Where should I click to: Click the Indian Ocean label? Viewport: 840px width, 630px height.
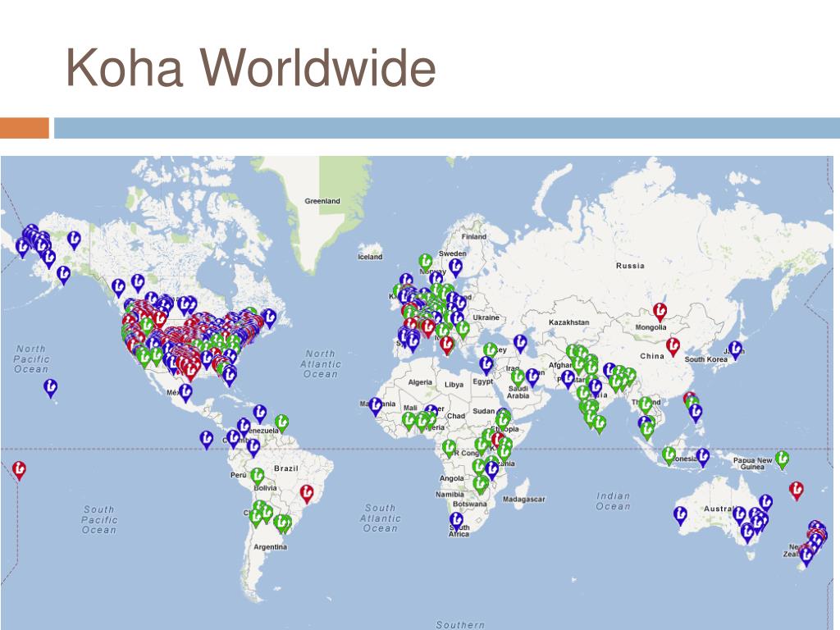[x=614, y=501]
